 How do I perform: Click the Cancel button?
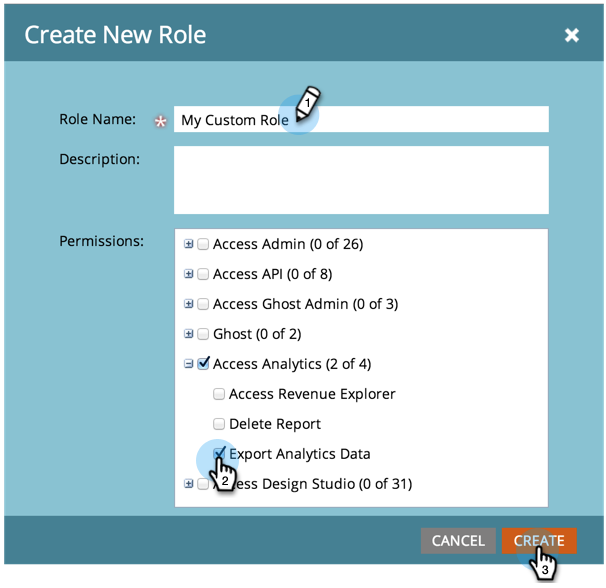coord(458,540)
